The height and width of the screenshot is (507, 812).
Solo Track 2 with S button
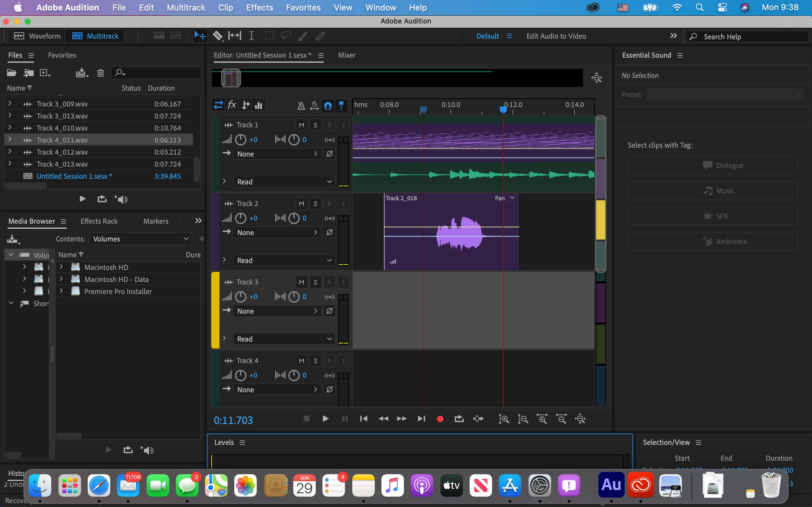(x=315, y=203)
